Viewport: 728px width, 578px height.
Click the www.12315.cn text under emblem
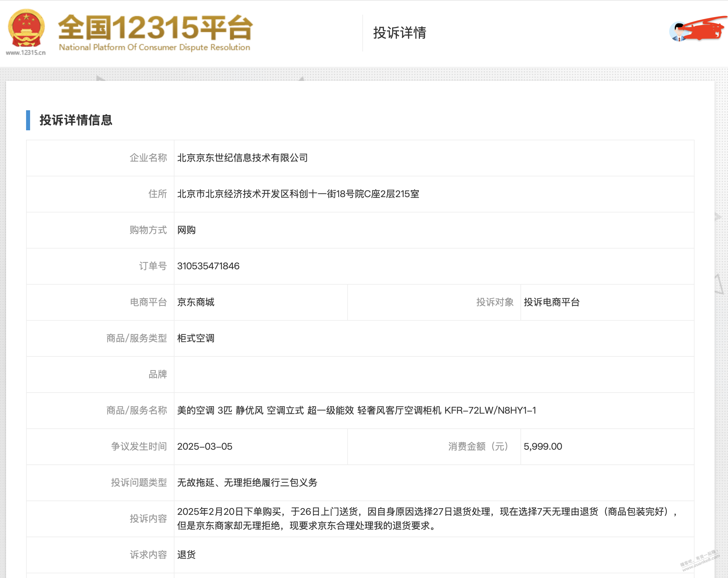coord(26,53)
